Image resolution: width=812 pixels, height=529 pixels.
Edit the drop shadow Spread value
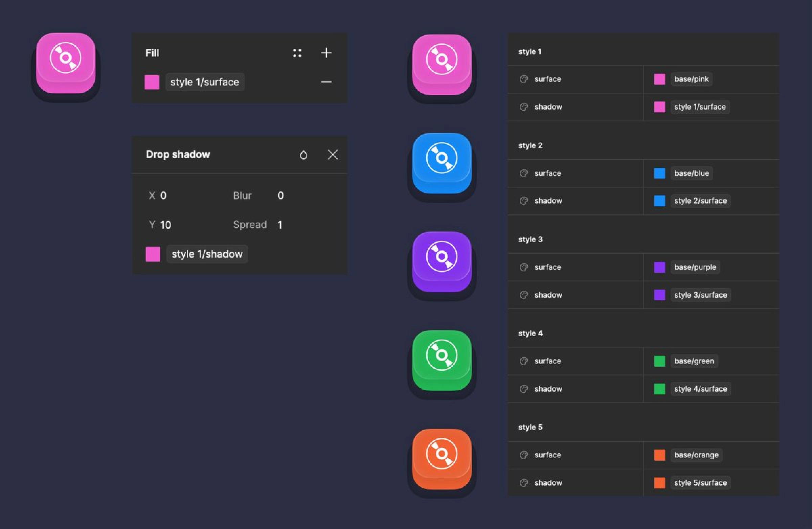280,225
